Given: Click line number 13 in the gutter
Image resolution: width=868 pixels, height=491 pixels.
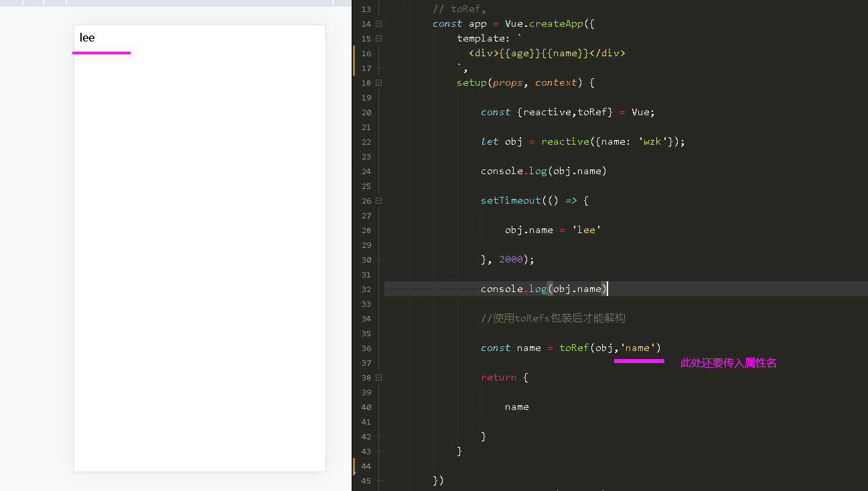Looking at the screenshot, I should pyautogui.click(x=366, y=9).
